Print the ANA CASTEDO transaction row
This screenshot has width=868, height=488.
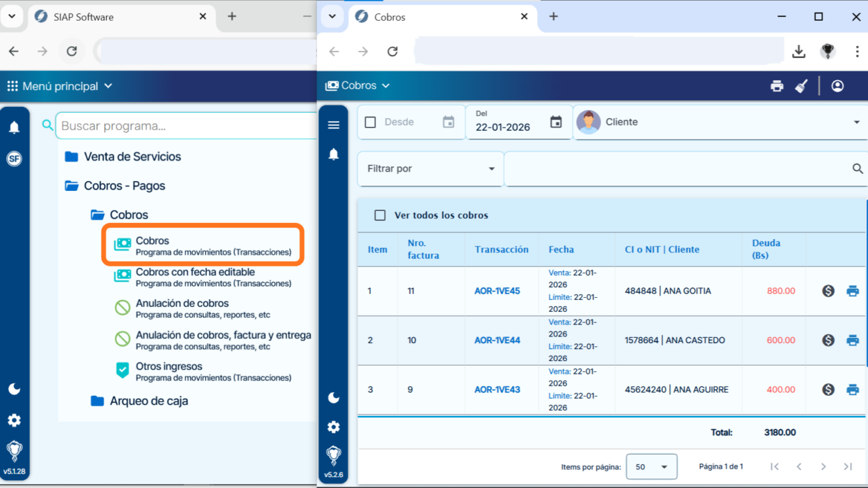pos(853,340)
